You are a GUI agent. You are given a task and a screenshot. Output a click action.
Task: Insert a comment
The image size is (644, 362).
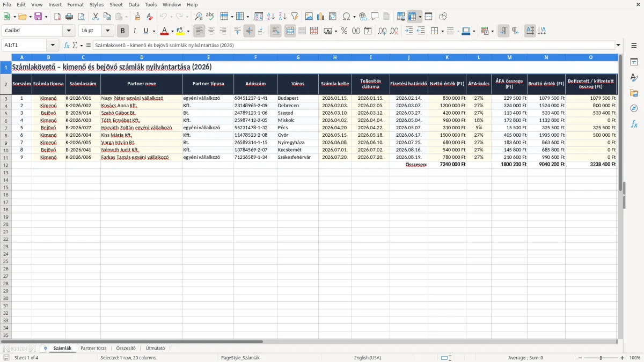pyautogui.click(x=375, y=17)
